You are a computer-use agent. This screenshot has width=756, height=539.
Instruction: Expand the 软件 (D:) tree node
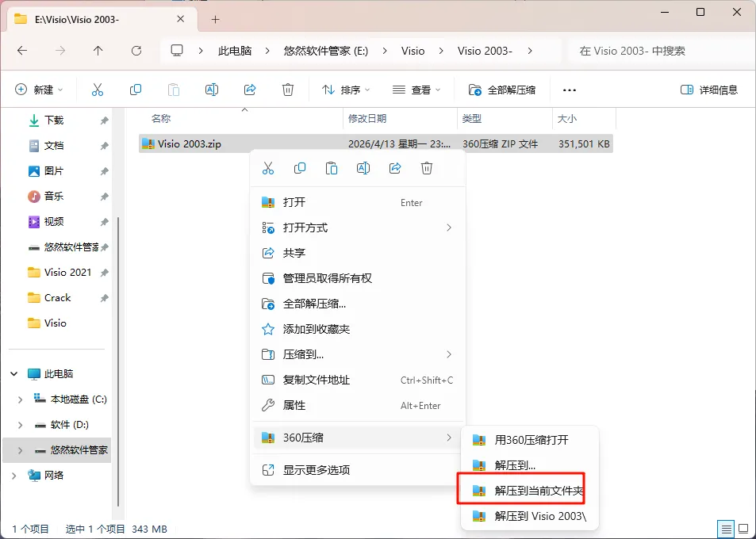20,425
